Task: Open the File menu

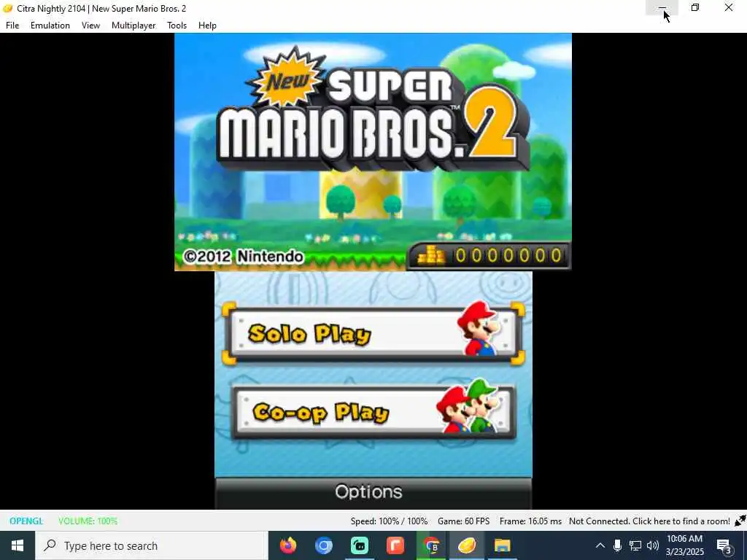Action: pos(12,26)
